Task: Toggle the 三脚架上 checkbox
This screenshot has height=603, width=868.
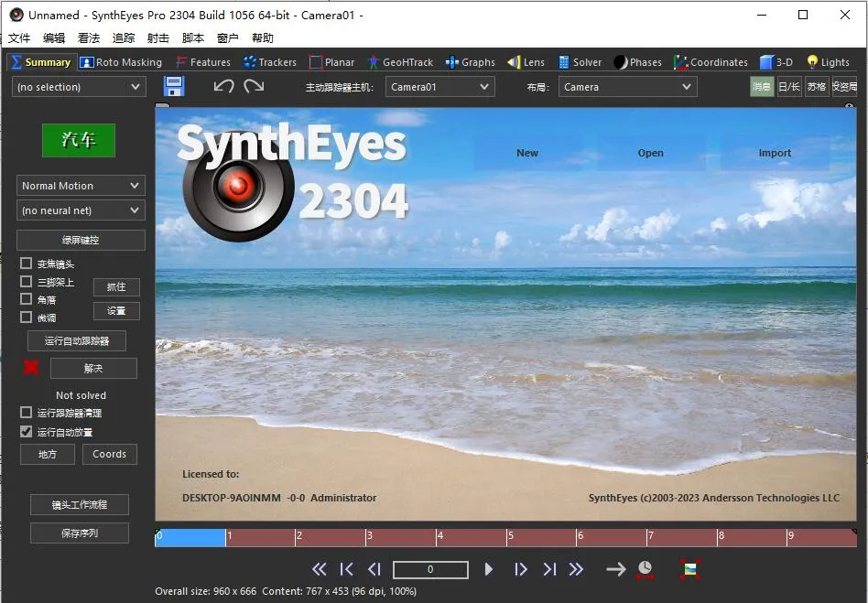Action: coord(27,282)
